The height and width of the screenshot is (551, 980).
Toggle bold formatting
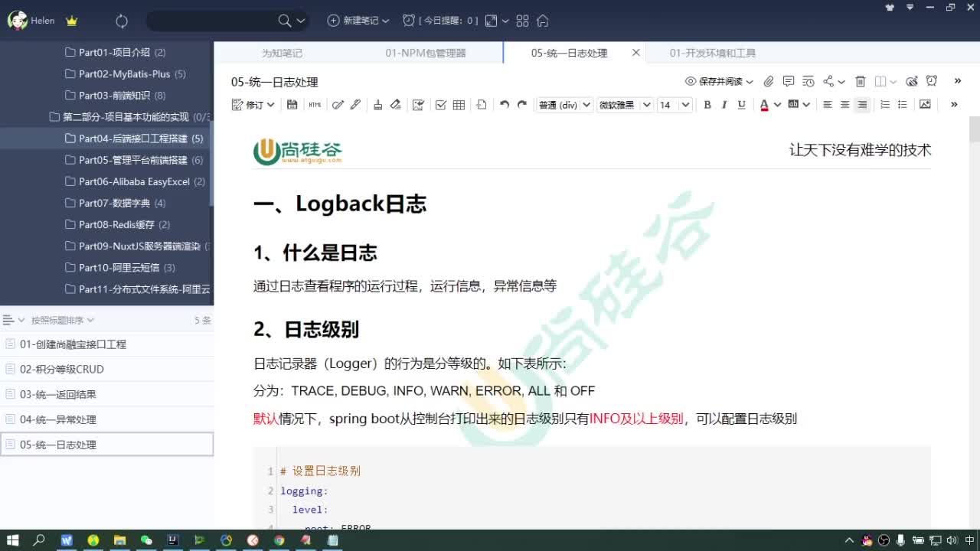[707, 105]
